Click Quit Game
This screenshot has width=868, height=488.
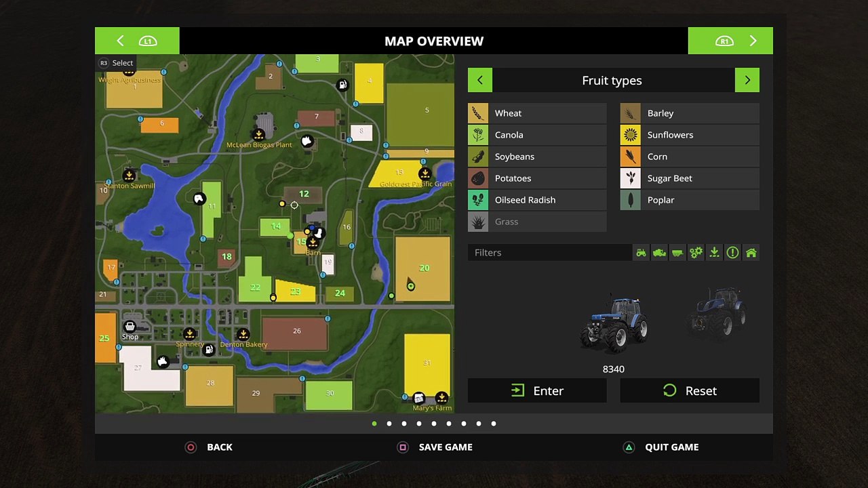[x=661, y=447]
